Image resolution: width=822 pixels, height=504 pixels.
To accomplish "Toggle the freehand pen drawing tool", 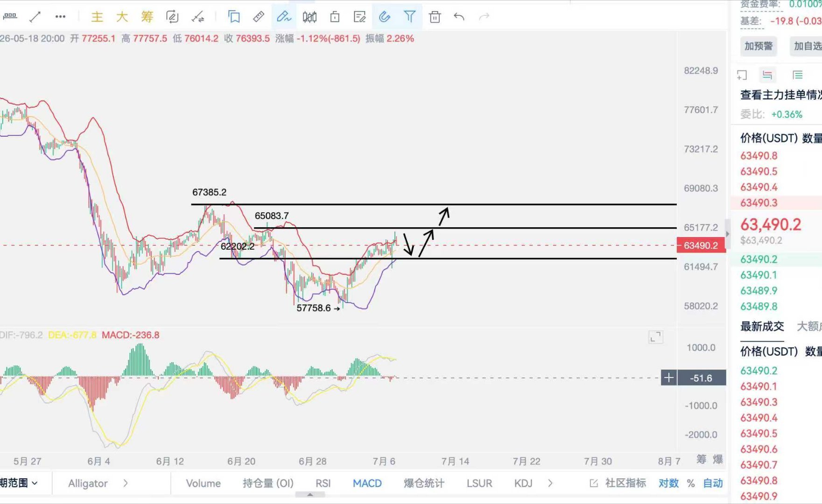I will 284,17.
